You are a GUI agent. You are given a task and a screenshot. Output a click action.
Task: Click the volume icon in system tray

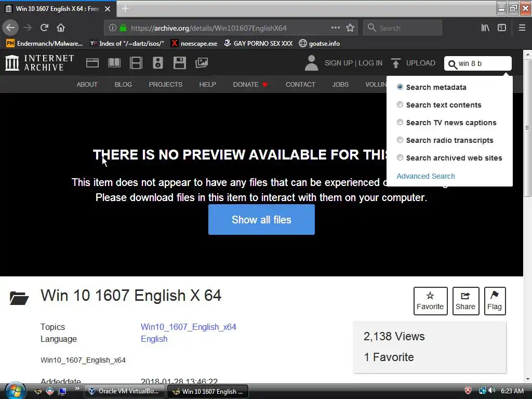pos(492,391)
